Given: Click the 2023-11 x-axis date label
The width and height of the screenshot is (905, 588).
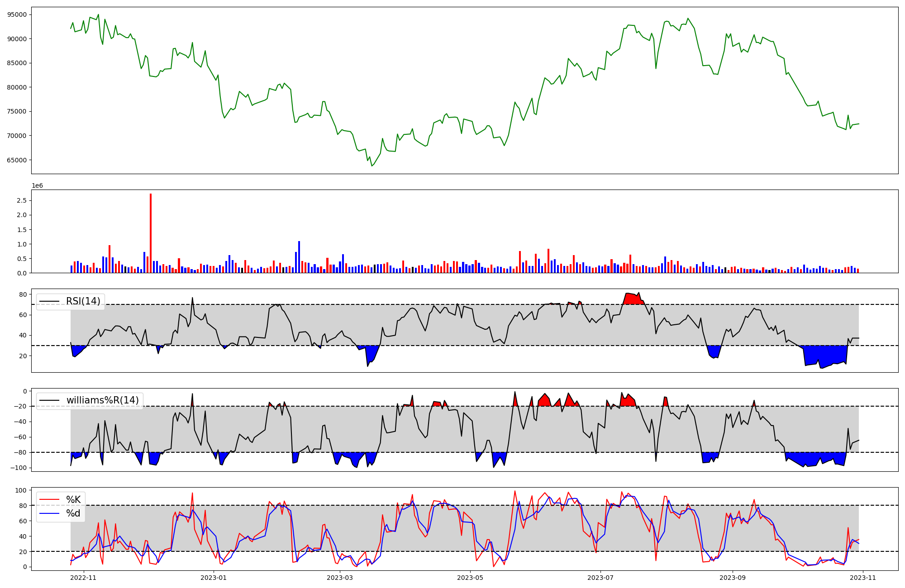Looking at the screenshot, I should point(863,578).
